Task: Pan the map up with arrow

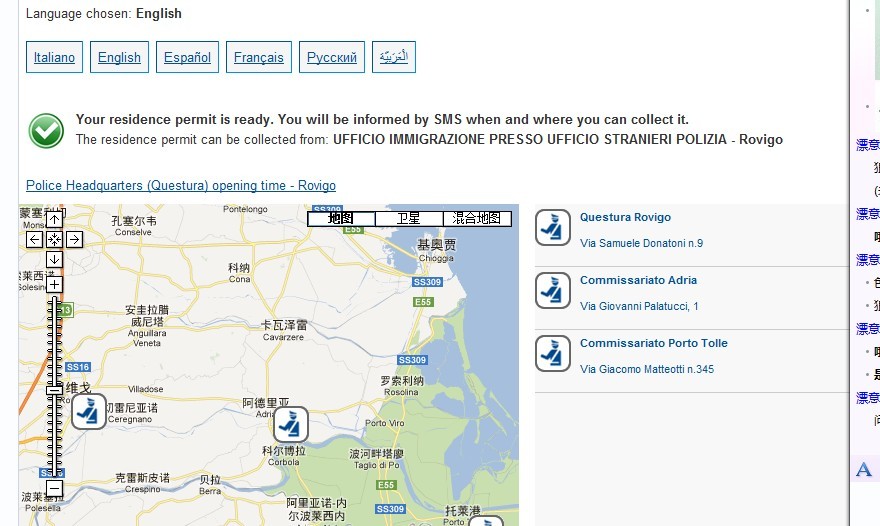Action: pyautogui.click(x=54, y=218)
